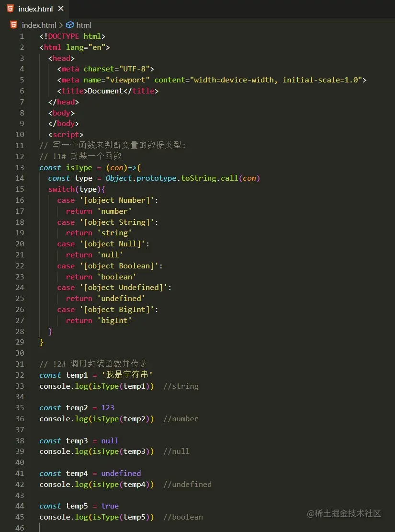Click the opening script tag
395x532 pixels.
click(x=66, y=135)
